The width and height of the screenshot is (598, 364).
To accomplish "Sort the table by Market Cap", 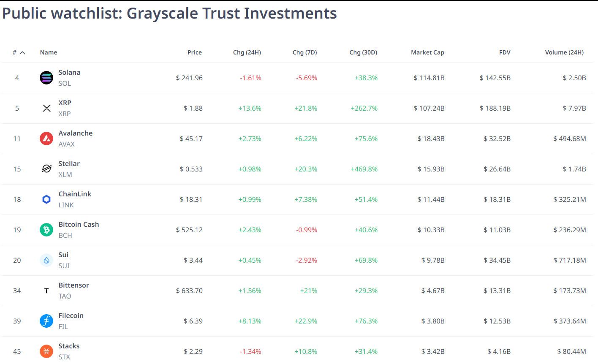I will [x=427, y=52].
